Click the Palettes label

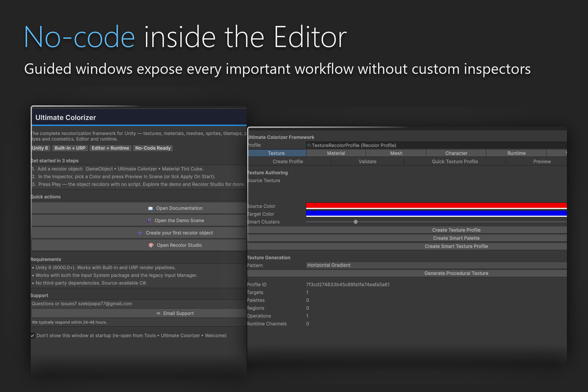tap(256, 300)
